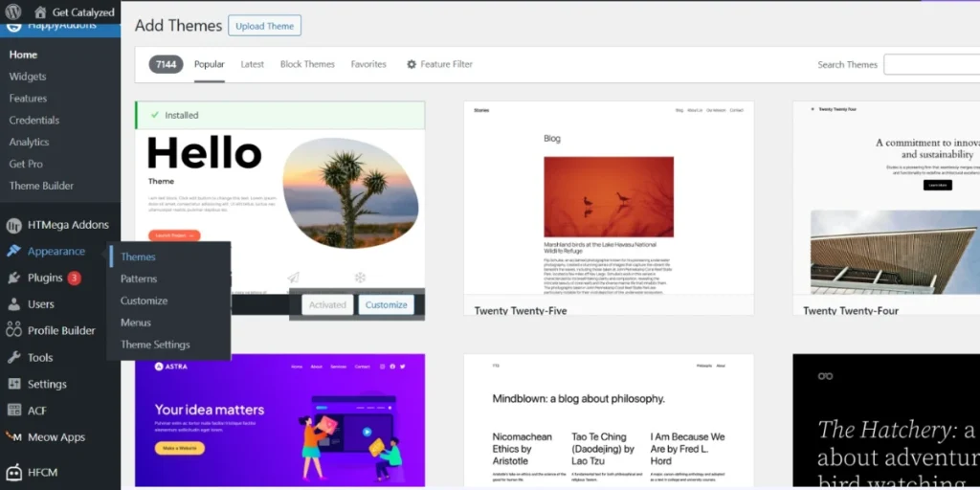Screen dimensions: 980x490
Task: Open the Astra theme thumbnail
Action: [x=280, y=420]
